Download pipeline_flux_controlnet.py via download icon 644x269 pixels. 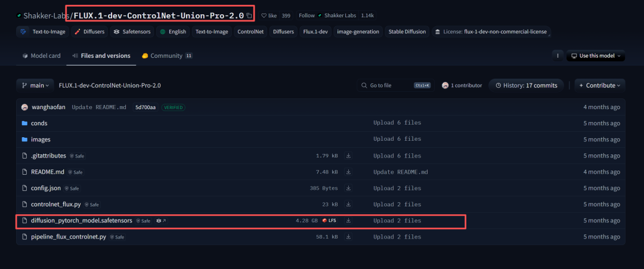click(348, 237)
